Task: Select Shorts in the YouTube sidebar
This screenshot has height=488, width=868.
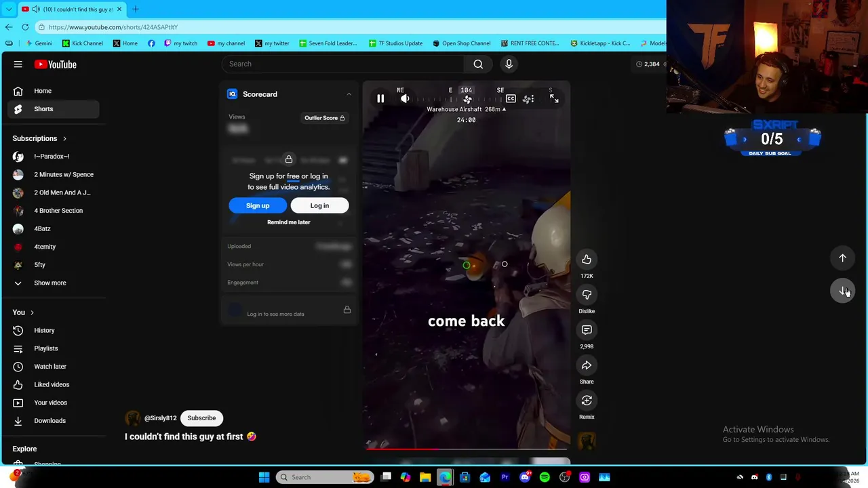Action: 53,109
